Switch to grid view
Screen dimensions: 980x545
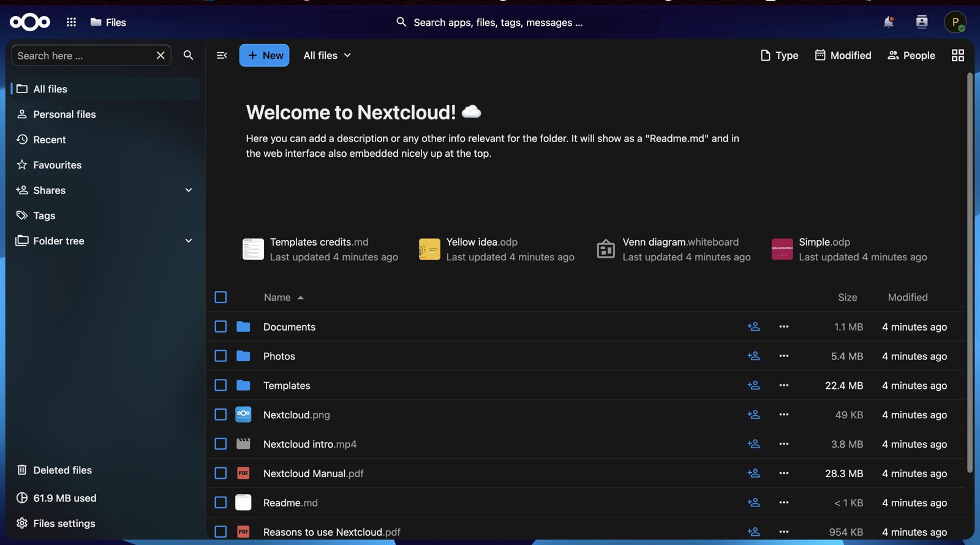[958, 55]
